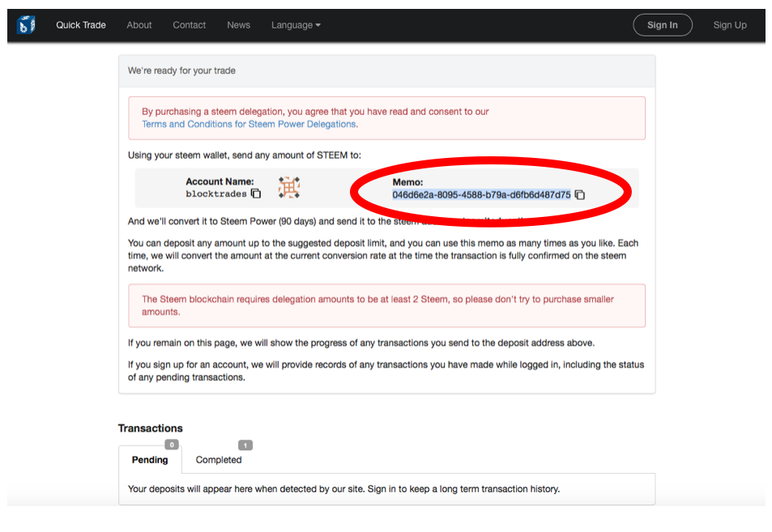
Task: Click the Sign Up link
Action: pyautogui.click(x=730, y=25)
